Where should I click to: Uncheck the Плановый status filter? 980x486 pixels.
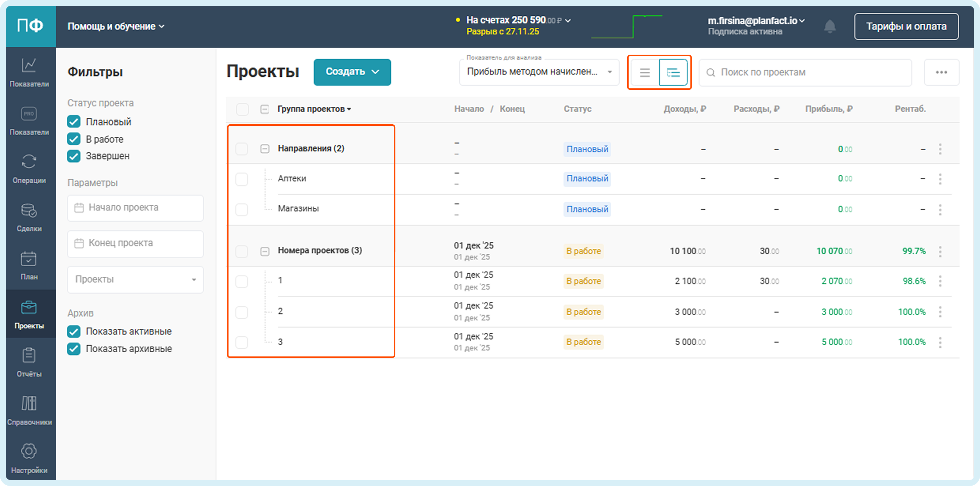point(74,122)
